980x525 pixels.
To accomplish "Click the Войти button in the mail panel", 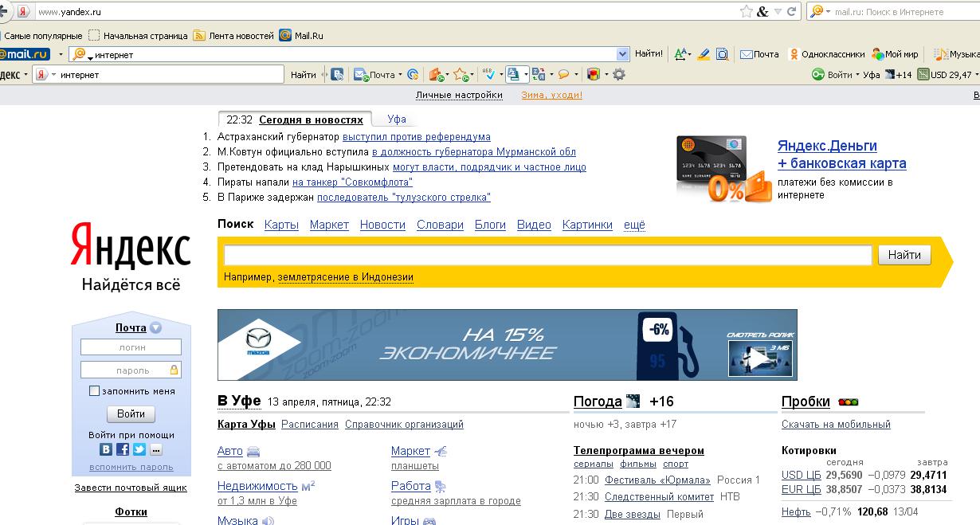I will pos(131,414).
